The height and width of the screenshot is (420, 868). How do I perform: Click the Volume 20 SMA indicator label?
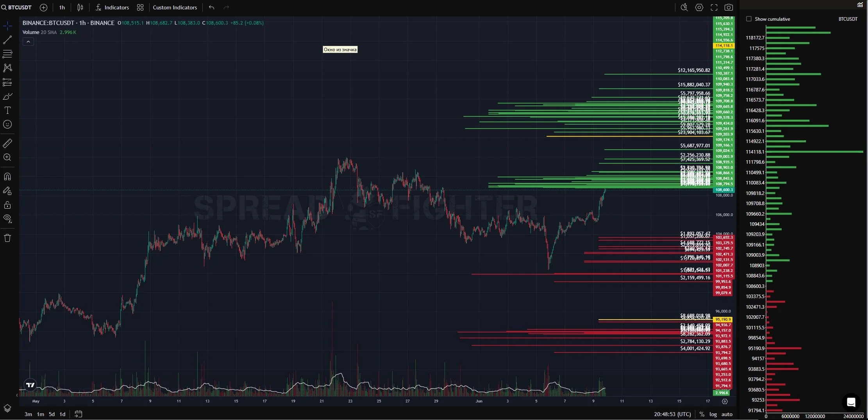tap(39, 32)
